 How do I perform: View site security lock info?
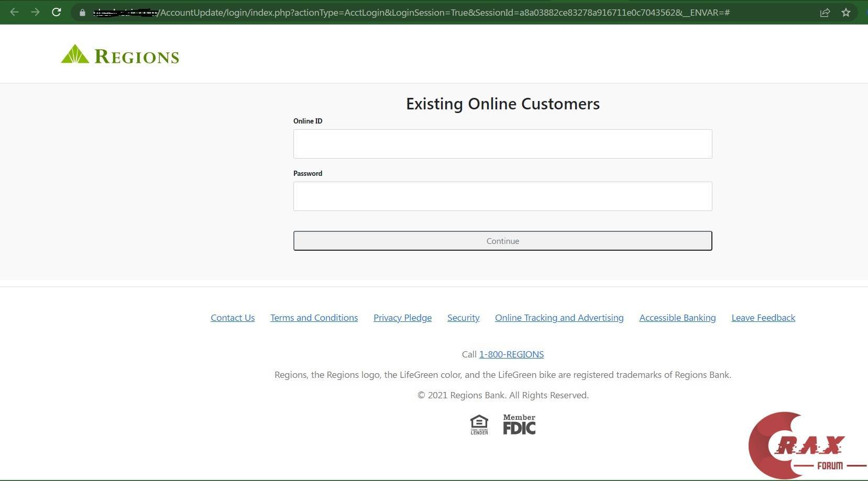tap(82, 13)
